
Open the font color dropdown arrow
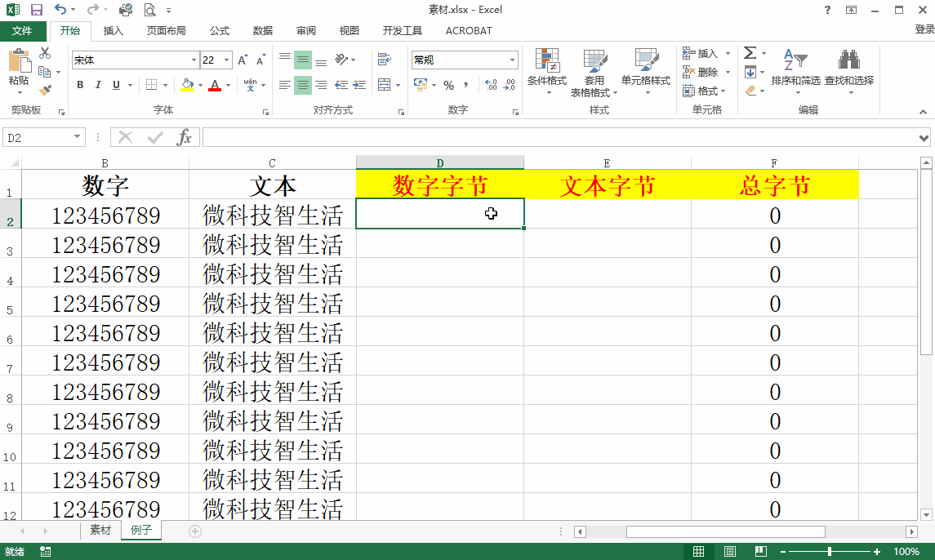[229, 85]
